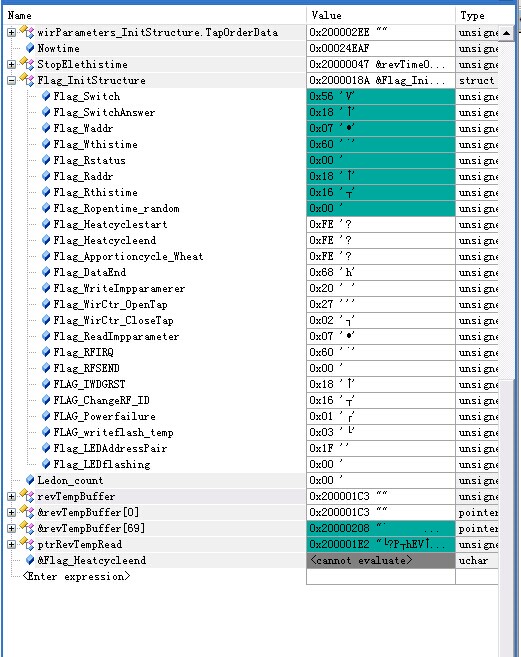Click the Value column header
The height and width of the screenshot is (657, 521).
[x=381, y=16]
